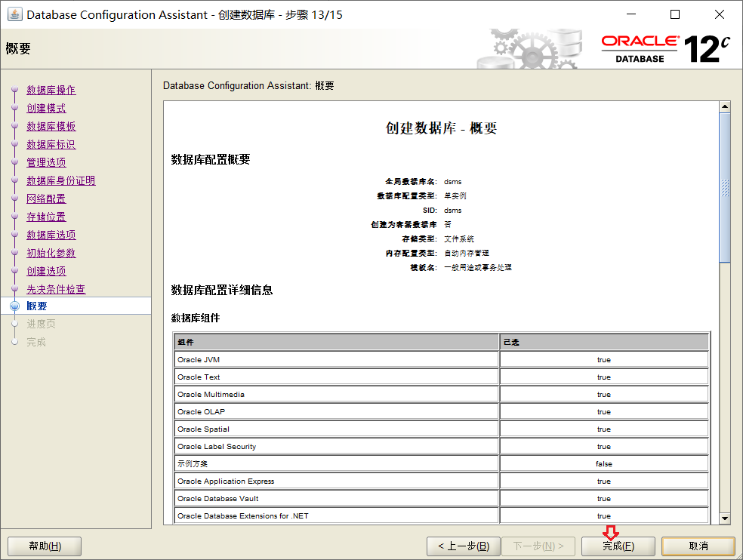Viewport: 743px width, 560px height.
Task: Go to the 创建模式 step
Action: (46, 108)
